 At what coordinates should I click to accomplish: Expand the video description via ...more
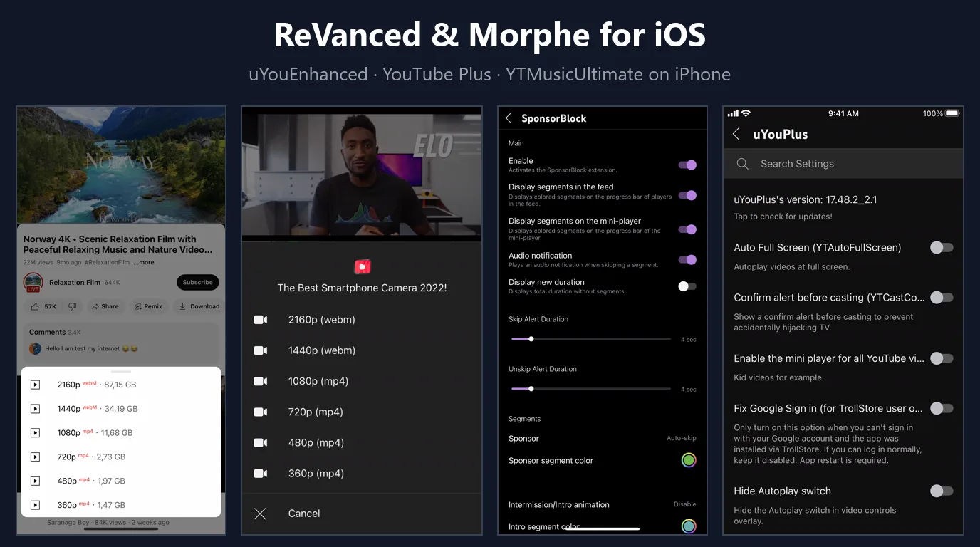pos(143,262)
